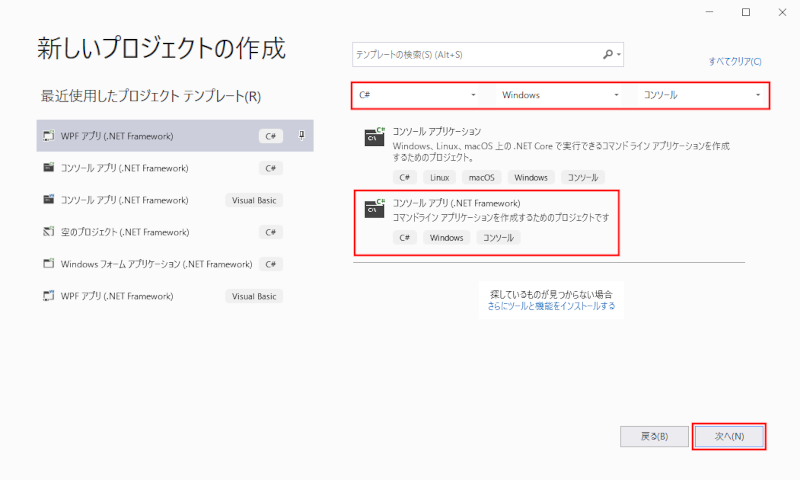Open the C# language filter dropdown
Viewport: 800px width, 480px height.
point(417,95)
